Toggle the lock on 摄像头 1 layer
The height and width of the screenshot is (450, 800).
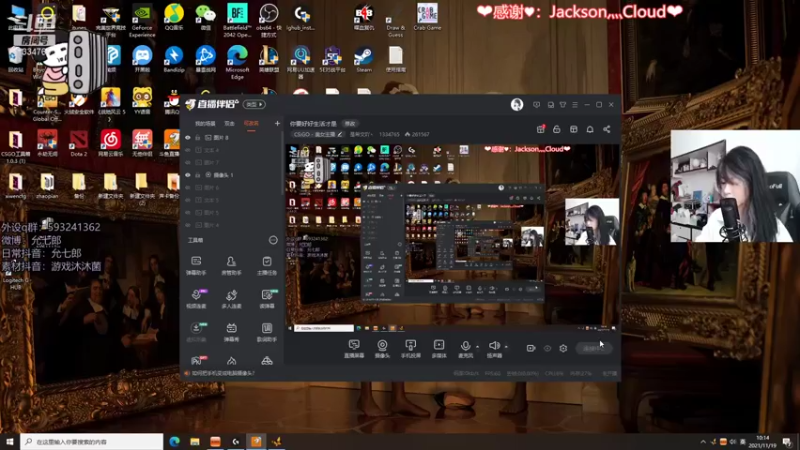[x=198, y=175]
